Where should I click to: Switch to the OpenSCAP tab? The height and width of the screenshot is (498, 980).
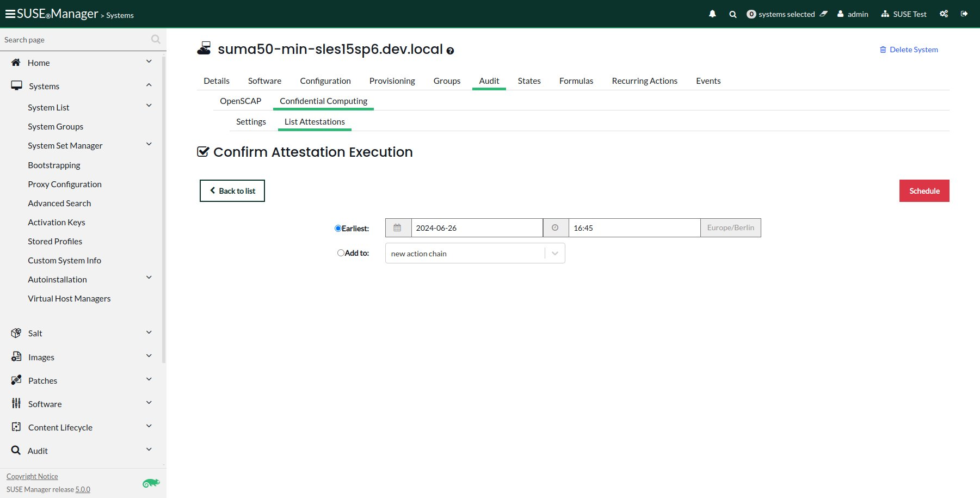coord(241,101)
